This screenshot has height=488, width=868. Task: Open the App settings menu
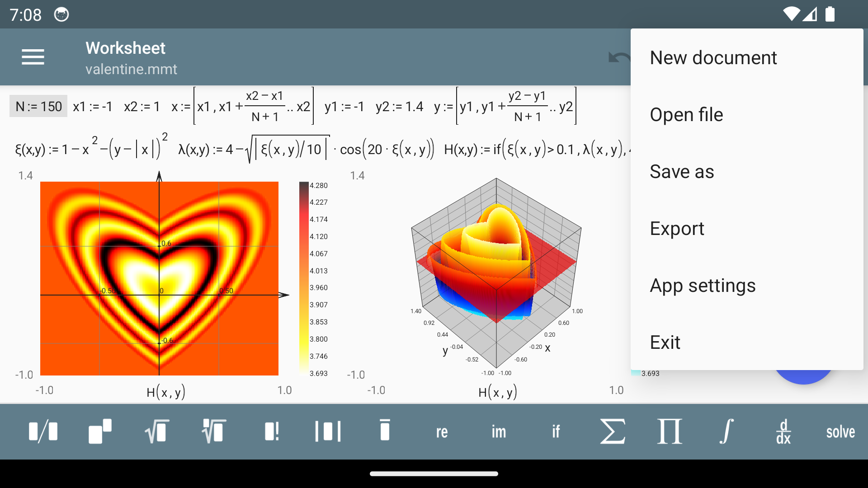tap(702, 285)
